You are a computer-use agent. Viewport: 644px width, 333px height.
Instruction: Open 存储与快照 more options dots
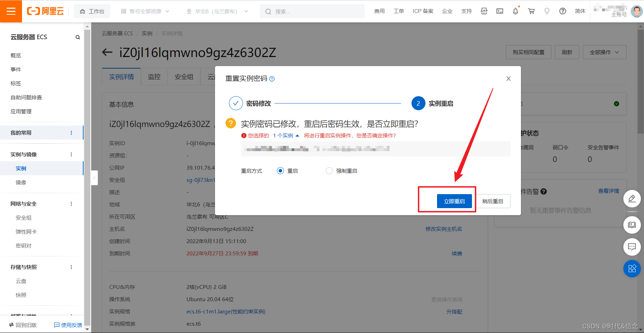click(x=71, y=267)
